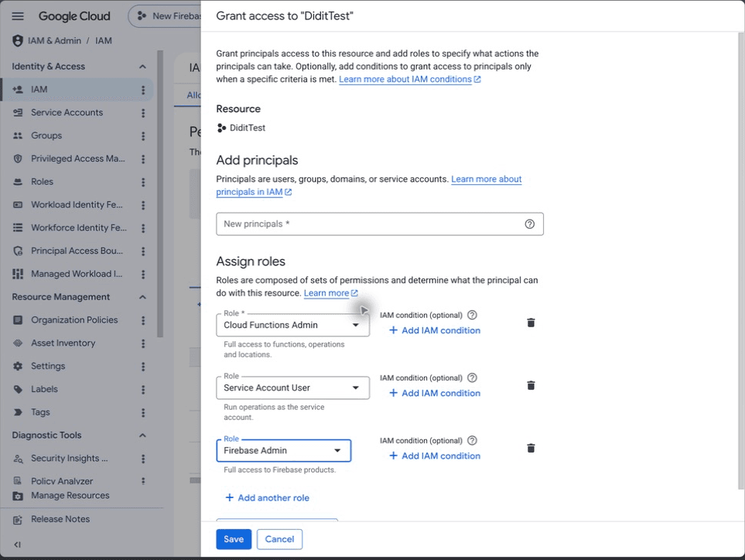This screenshot has width=745, height=560.
Task: Click help icon beside Service Account User condition
Action: click(472, 377)
